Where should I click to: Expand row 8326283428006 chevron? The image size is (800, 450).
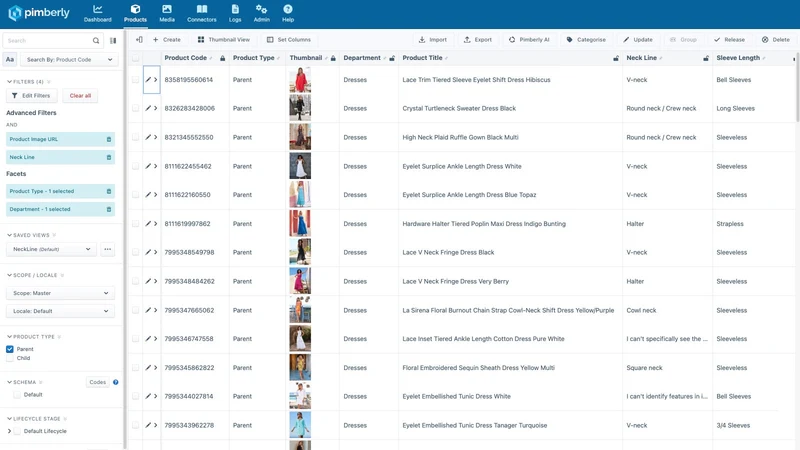click(x=156, y=108)
